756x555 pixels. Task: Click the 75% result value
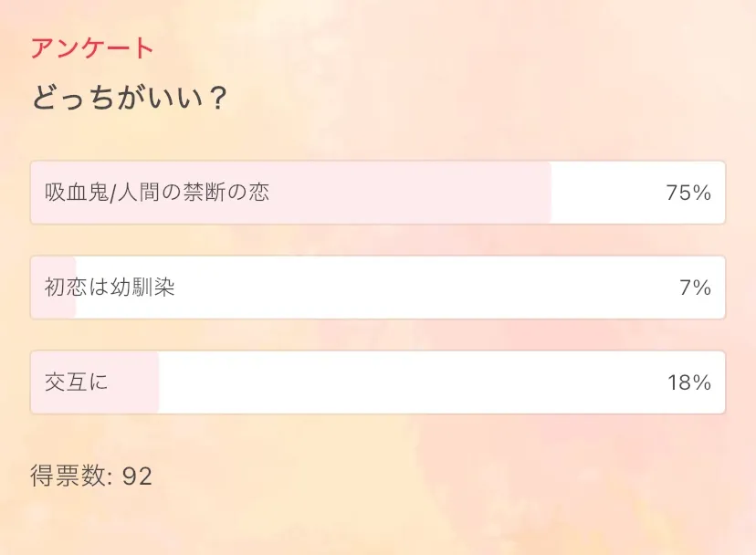tap(688, 193)
